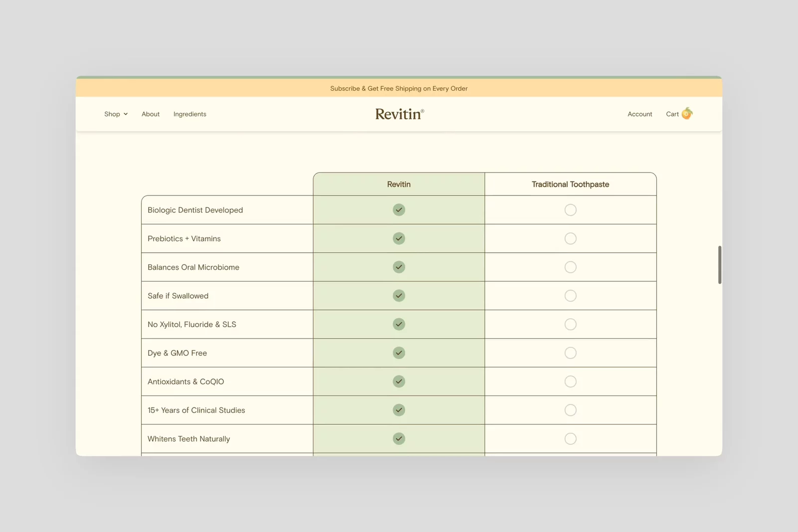Click Traditional Toothpaste circle for Antioxidants & CoQ10
798x532 pixels.
point(571,381)
